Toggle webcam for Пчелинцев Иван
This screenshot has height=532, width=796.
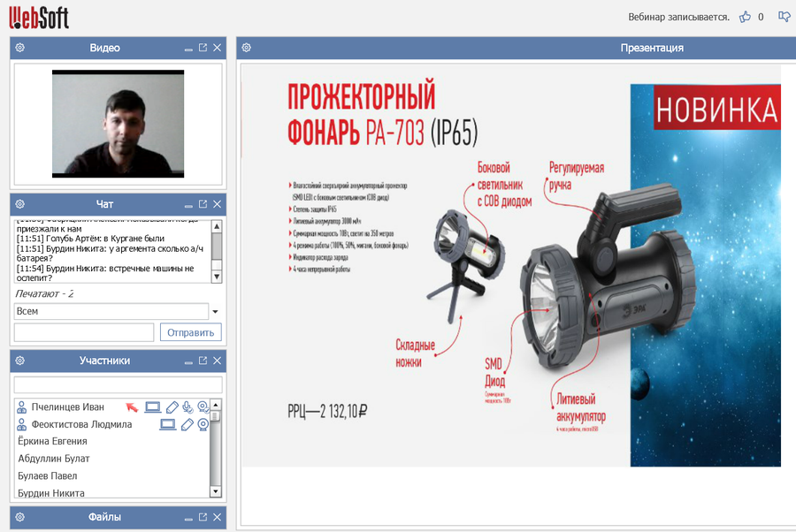[203, 407]
